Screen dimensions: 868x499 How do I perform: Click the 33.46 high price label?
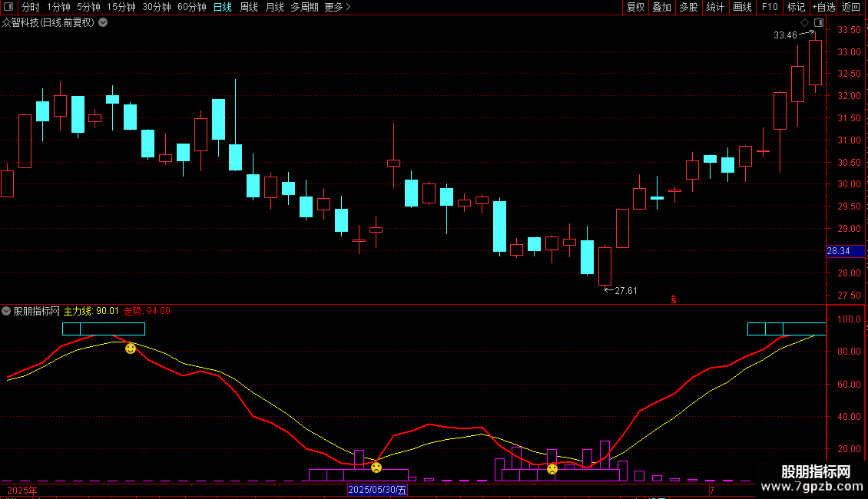tap(785, 35)
